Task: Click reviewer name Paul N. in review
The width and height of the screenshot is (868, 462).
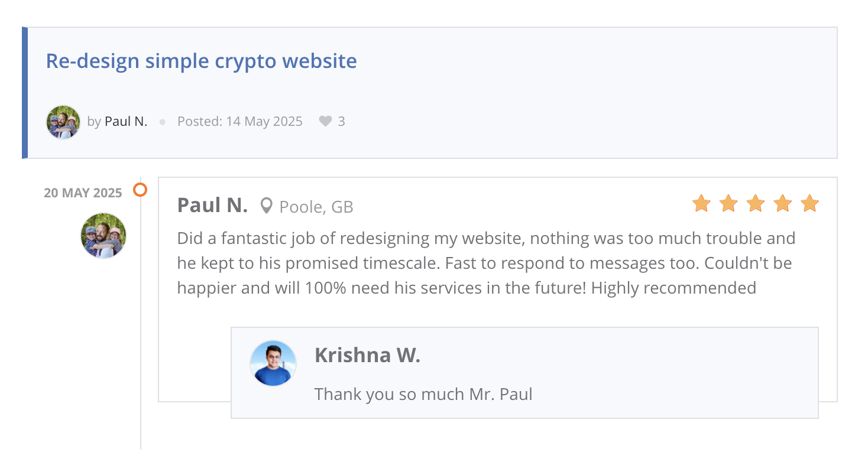Action: point(212,206)
